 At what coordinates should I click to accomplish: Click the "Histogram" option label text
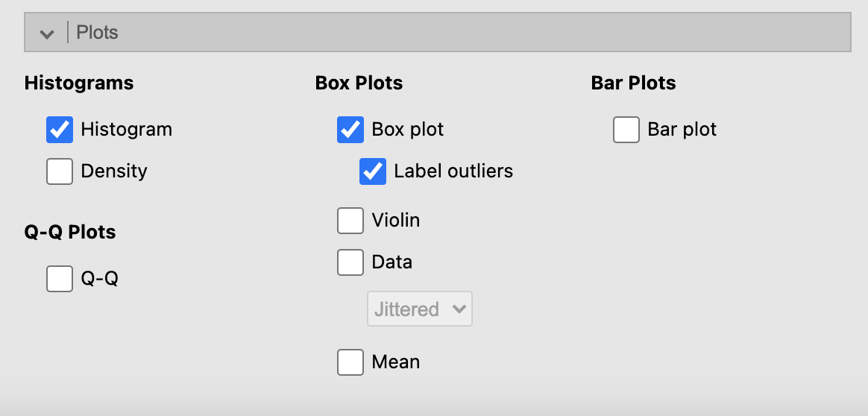click(126, 130)
